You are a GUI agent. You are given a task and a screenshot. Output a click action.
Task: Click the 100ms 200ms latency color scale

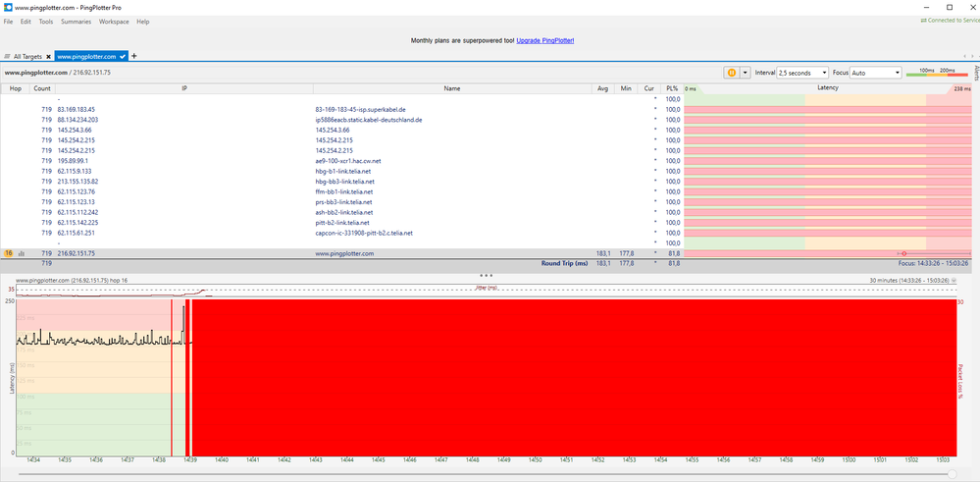pyautogui.click(x=937, y=73)
